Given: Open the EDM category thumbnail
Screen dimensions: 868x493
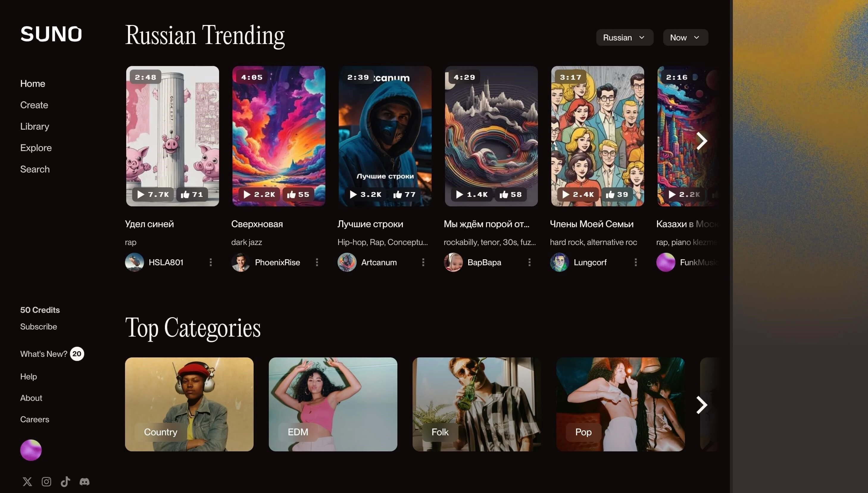Looking at the screenshot, I should pos(332,404).
